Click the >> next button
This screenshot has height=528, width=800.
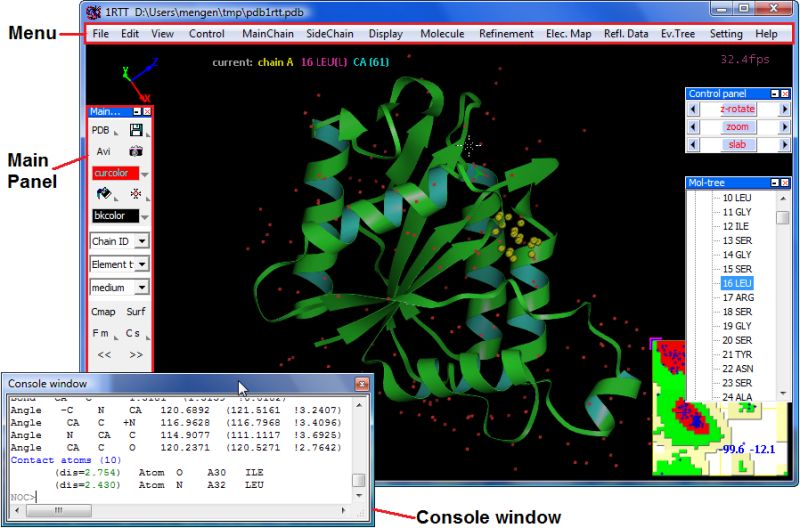click(x=136, y=355)
